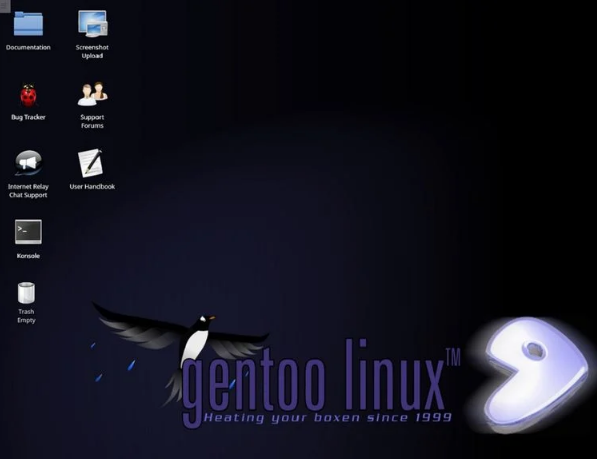This screenshot has height=459, width=597.
Task: Click the Internet Relay Chat megaphone icon
Action: pyautogui.click(x=28, y=163)
